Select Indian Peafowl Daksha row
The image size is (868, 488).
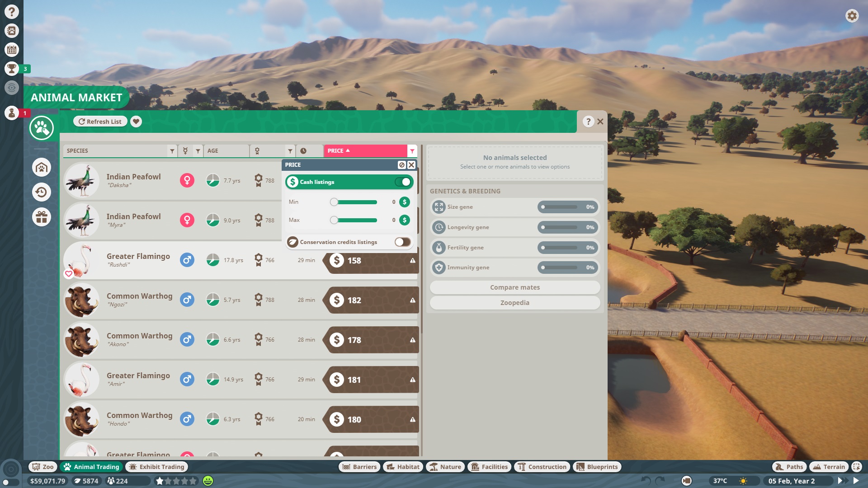(x=172, y=181)
